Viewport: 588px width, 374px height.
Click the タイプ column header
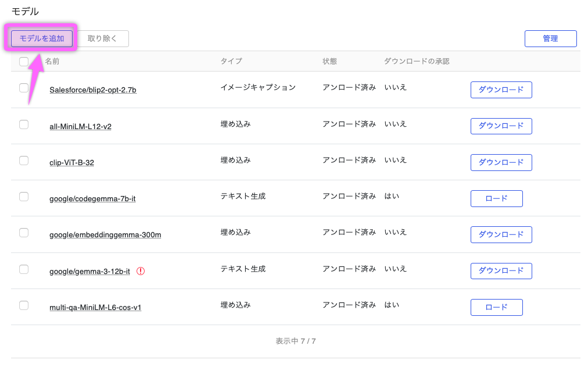click(x=231, y=61)
